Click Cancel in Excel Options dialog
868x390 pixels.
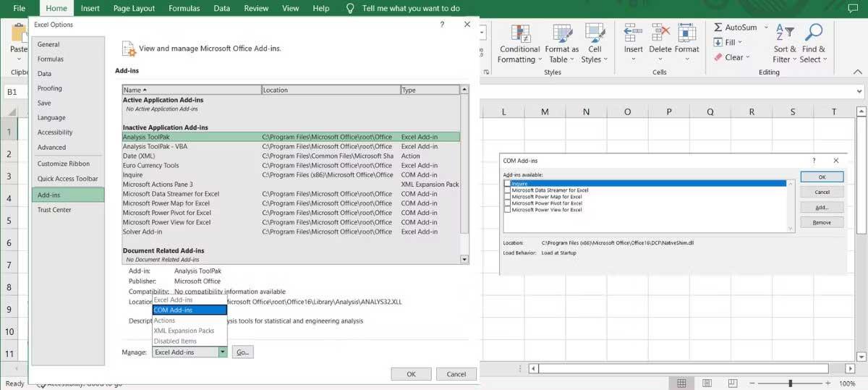tap(456, 374)
